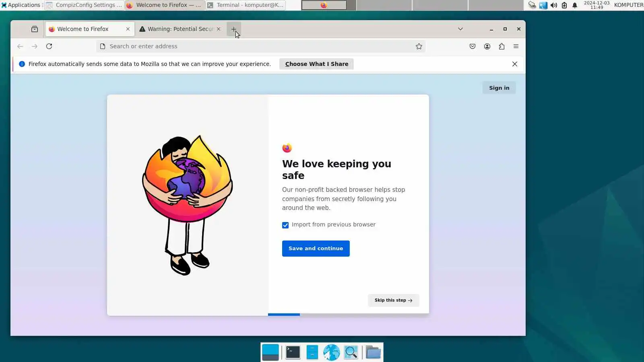Image resolution: width=644 pixels, height=362 pixels.
Task: Click Choose What I Share
Action: tap(317, 64)
